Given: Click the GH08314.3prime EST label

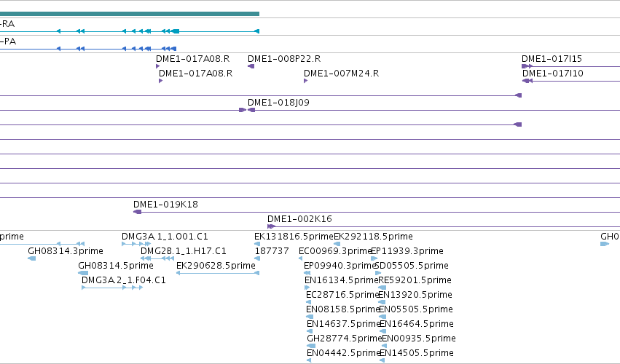Looking at the screenshot, I should [66, 251].
